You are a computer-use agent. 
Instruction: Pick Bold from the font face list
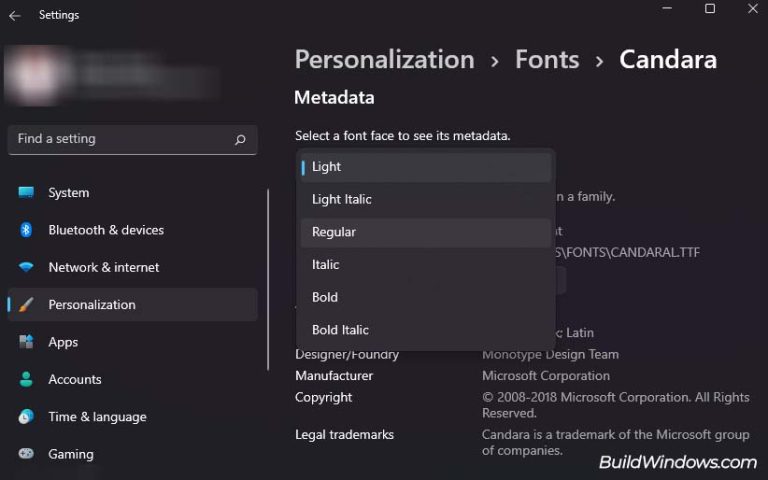(x=426, y=297)
